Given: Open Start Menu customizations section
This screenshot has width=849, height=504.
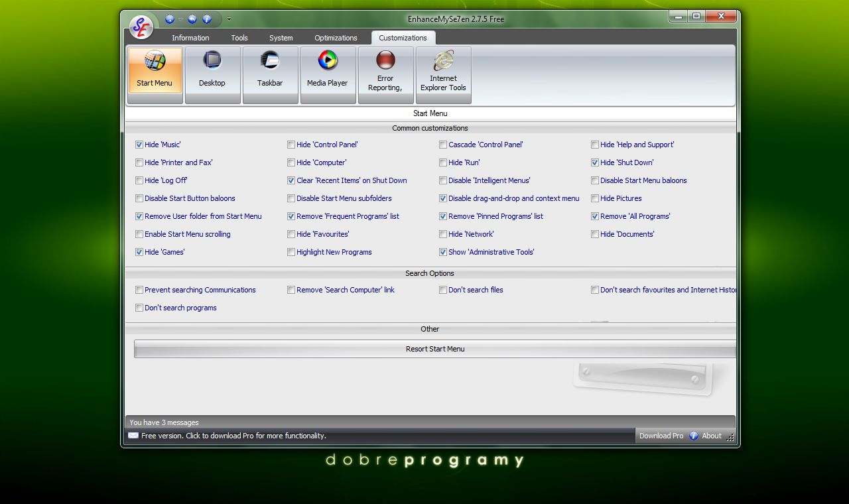Looking at the screenshot, I should [155, 75].
